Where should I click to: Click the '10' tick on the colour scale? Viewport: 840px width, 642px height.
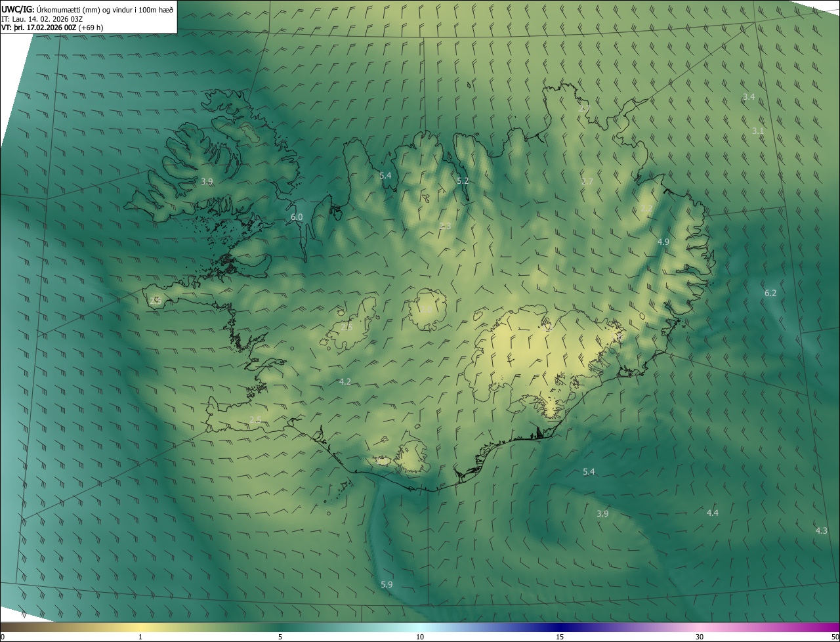420,637
